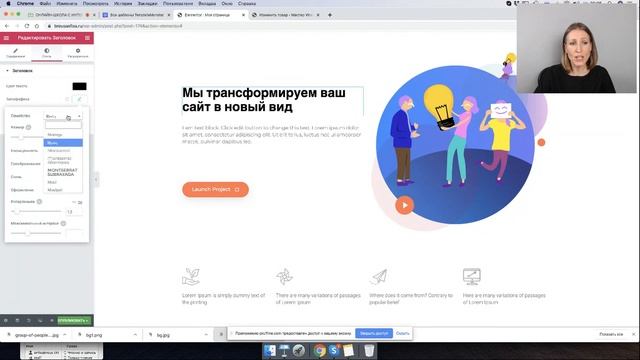Go back in browser
The image size is (640, 360).
click(7, 26)
